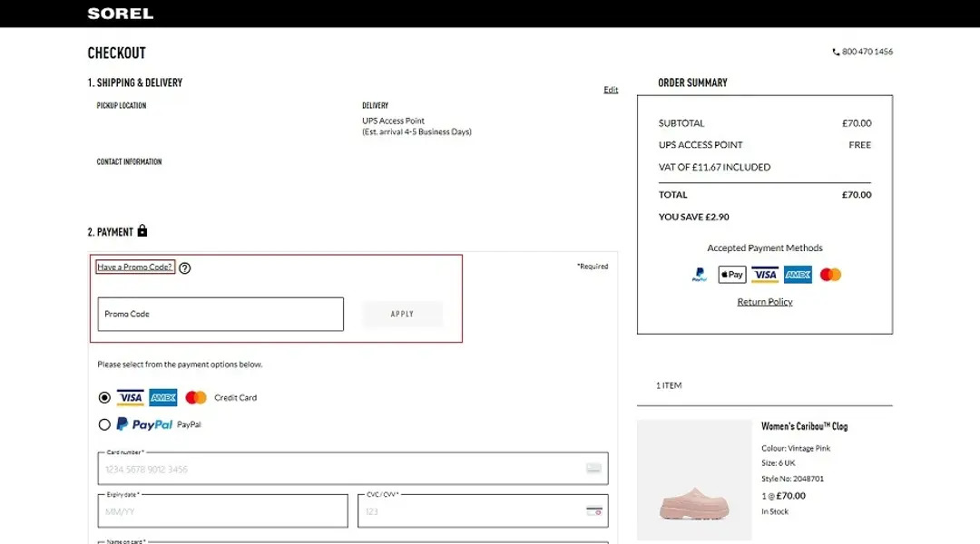Click the 'In Stock' status text
The image size is (980, 544).
coord(775,511)
